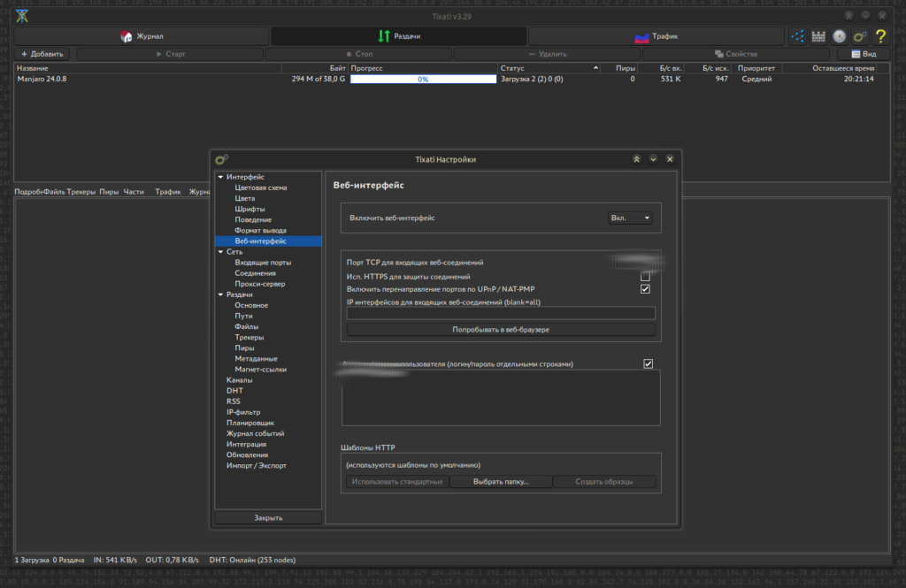Select Импорт / Экспорт in settings tree

point(256,466)
